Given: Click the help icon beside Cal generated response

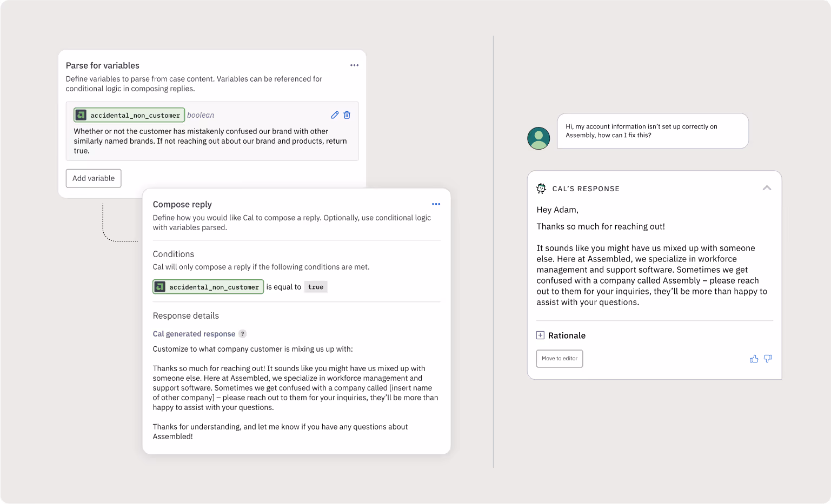Looking at the screenshot, I should [243, 334].
